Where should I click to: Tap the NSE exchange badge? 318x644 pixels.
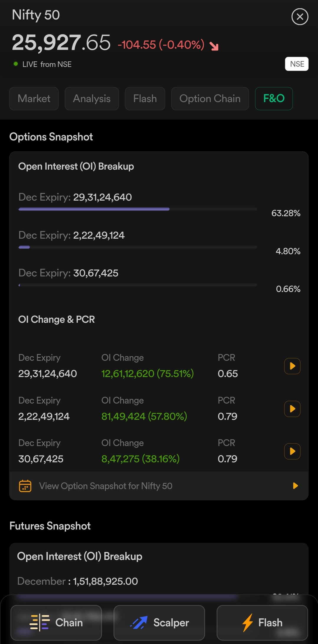[x=296, y=64]
